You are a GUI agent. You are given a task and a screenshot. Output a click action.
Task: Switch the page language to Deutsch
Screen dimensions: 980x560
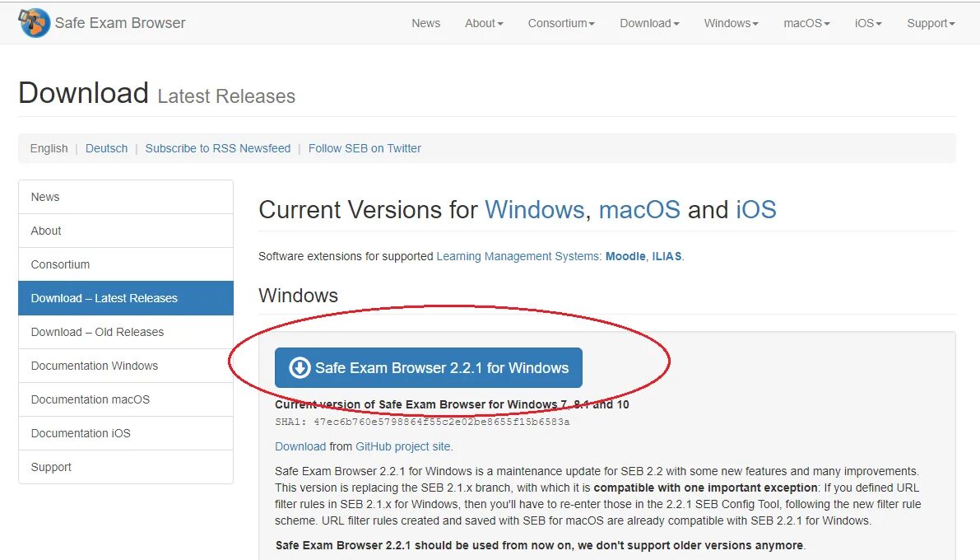point(106,148)
